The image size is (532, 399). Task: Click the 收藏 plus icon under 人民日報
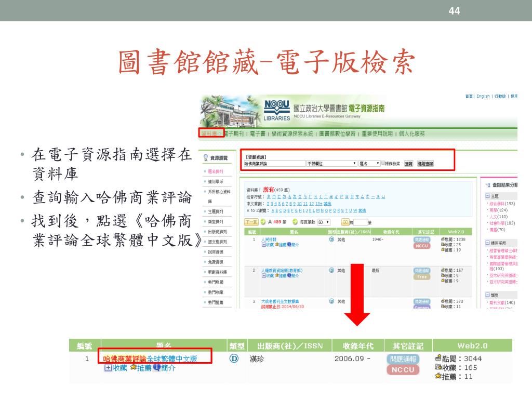coord(263,245)
